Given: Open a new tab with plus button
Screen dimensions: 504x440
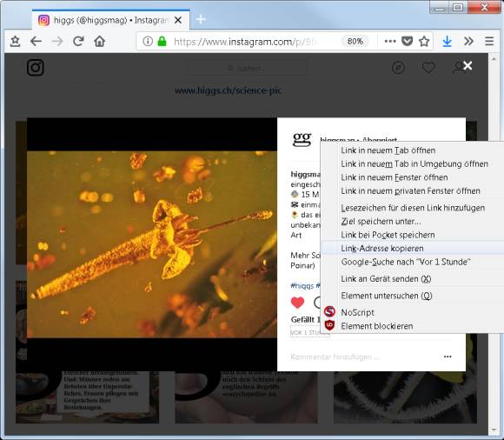Looking at the screenshot, I should (201, 20).
